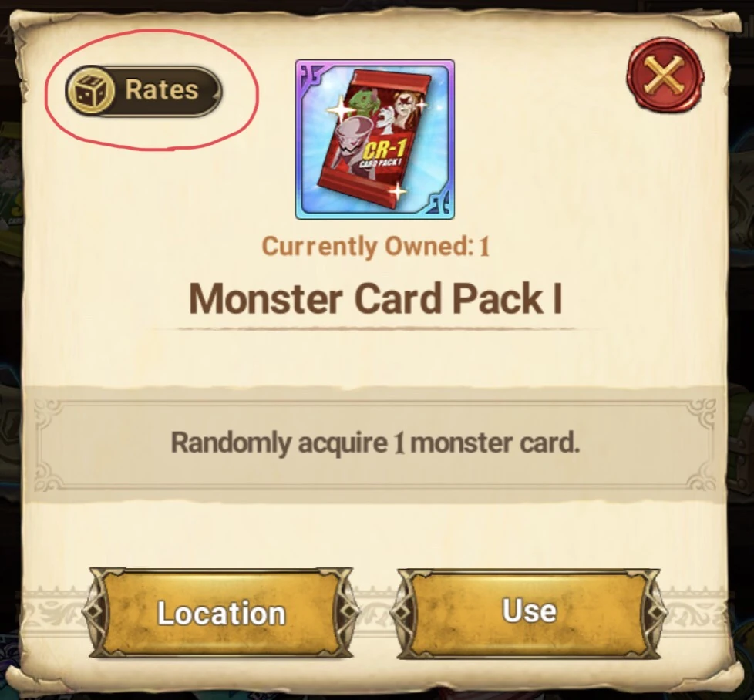Close the dialog with the red X seal
Viewport: 754px width, 700px height.
(665, 78)
